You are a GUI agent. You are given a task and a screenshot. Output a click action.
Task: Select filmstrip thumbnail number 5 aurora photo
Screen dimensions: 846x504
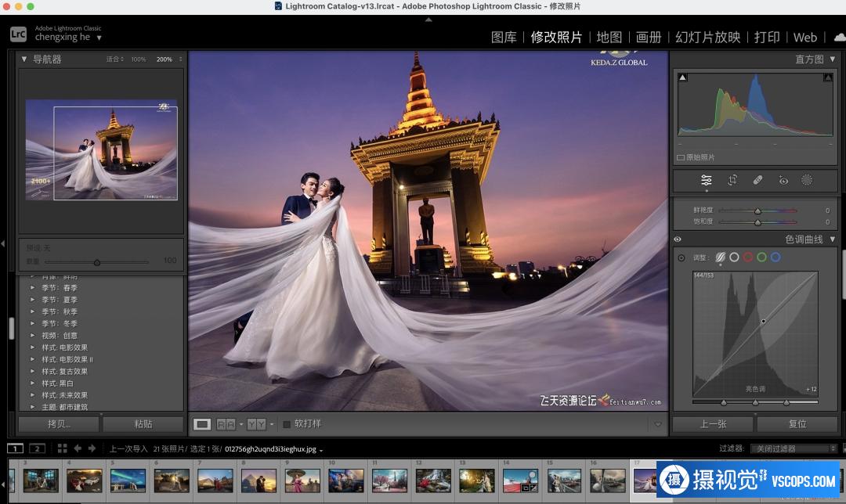click(128, 481)
